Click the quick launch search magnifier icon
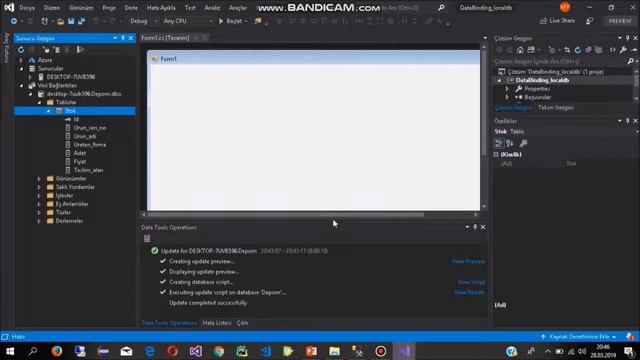This screenshot has height=360, width=640. (441, 7)
